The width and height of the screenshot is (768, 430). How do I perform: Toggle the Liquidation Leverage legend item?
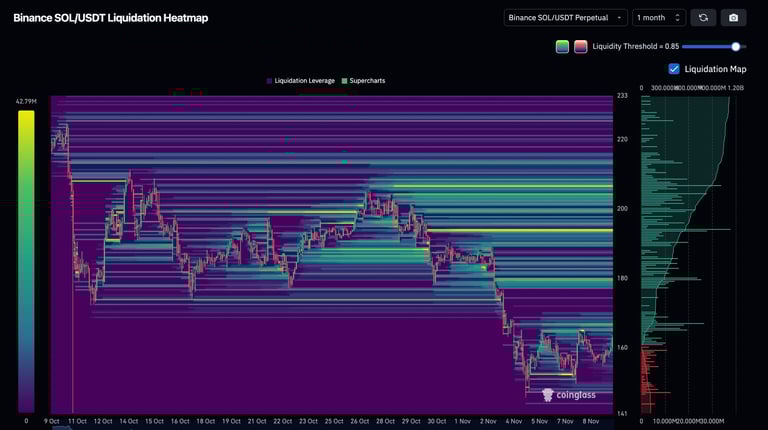coord(301,81)
